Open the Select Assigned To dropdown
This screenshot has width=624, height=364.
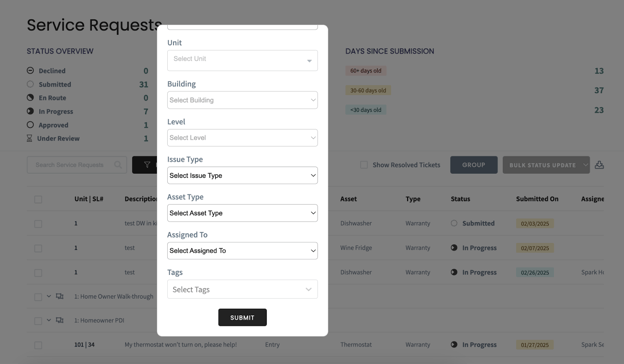(242, 251)
